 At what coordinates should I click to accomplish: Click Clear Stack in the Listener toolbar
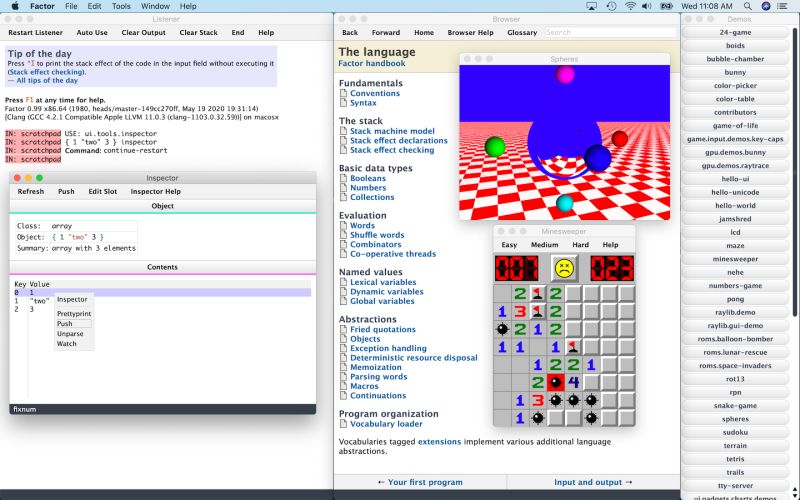pos(198,33)
